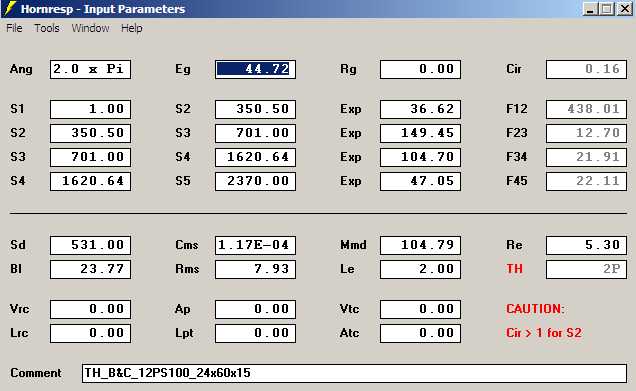
Task: Click the Comment field with TH_B&C_12PS100_24x60x15
Action: point(355,373)
